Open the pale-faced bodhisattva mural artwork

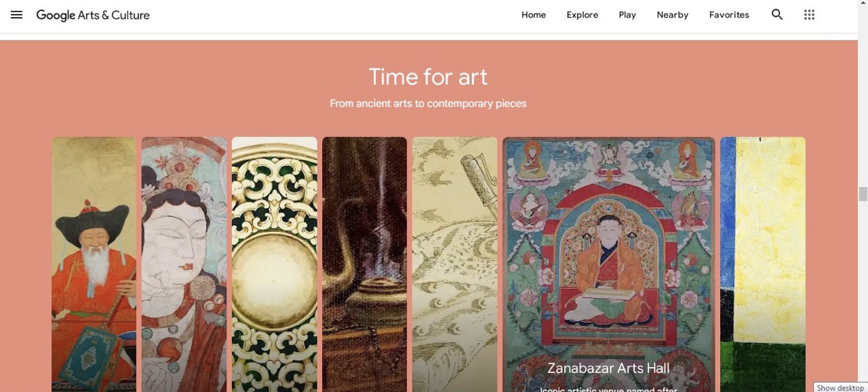point(184,264)
